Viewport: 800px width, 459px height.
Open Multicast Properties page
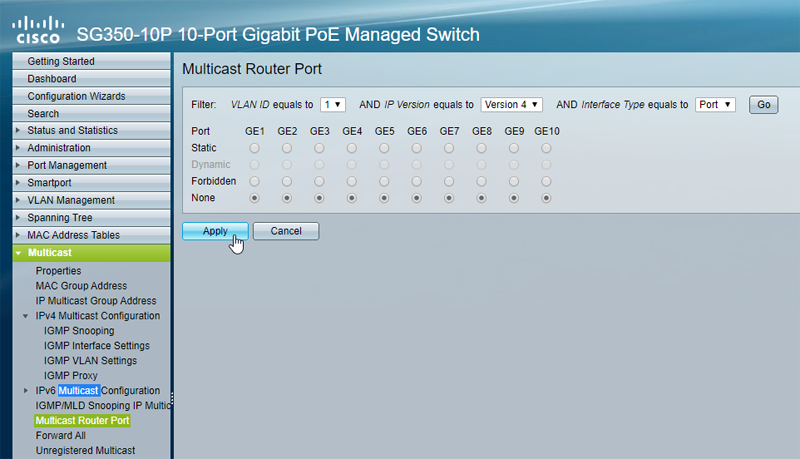[x=58, y=271]
